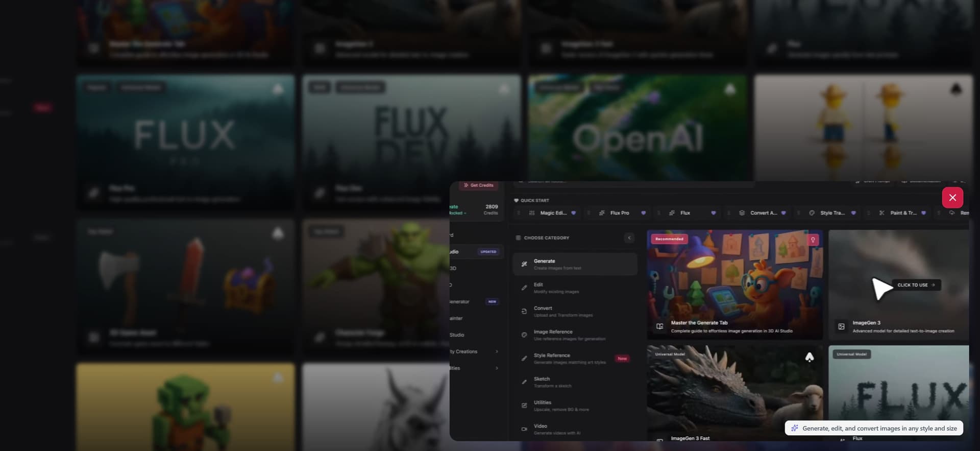Click the Style Tra... palette icon

click(x=812, y=213)
